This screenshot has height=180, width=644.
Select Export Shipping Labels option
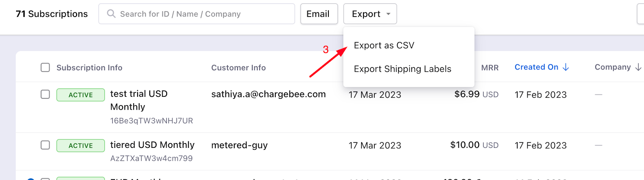point(402,69)
